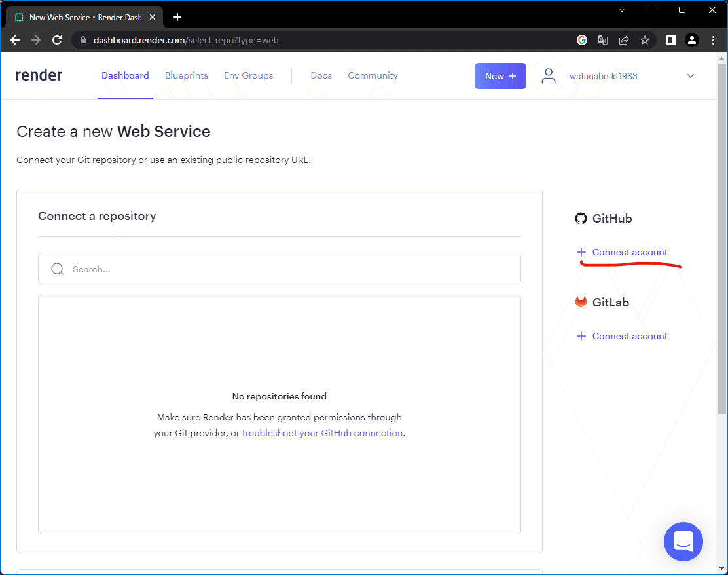The width and height of the screenshot is (728, 575).
Task: Open the Community link
Action: coord(373,76)
